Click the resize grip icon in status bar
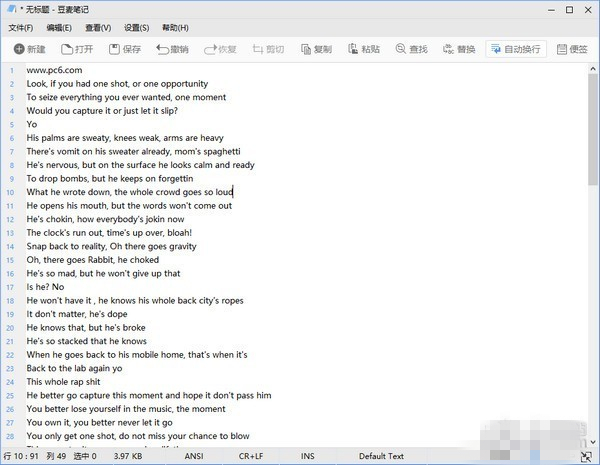 [586, 456]
